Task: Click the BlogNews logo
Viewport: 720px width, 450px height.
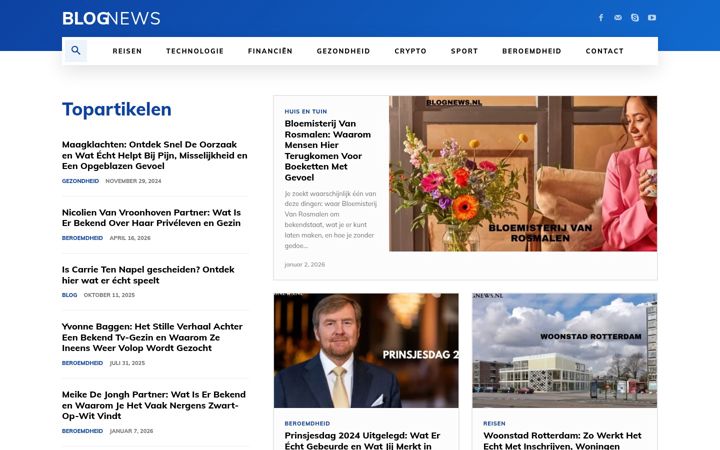Action: [111, 18]
